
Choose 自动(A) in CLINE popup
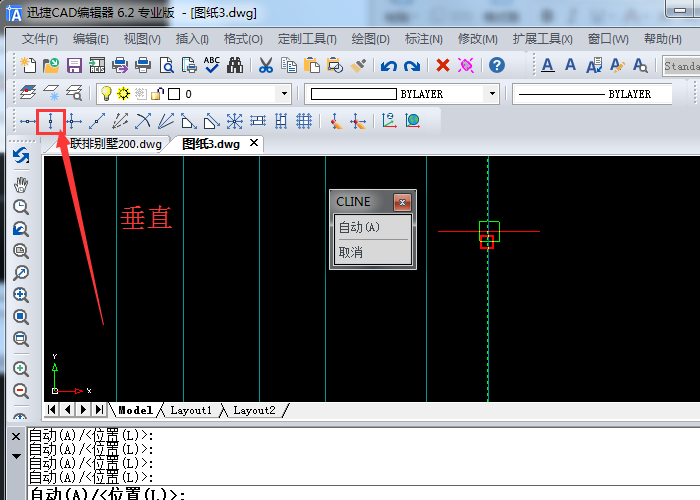coord(372,228)
